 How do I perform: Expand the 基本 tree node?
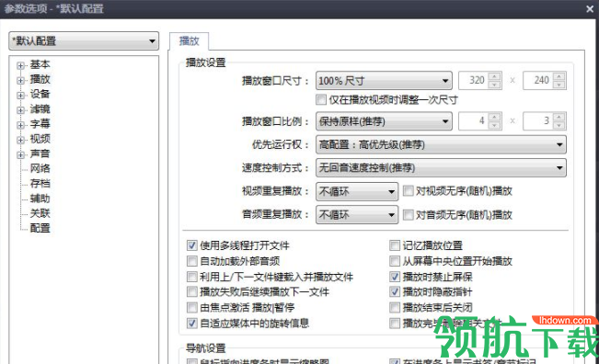pyautogui.click(x=20, y=65)
